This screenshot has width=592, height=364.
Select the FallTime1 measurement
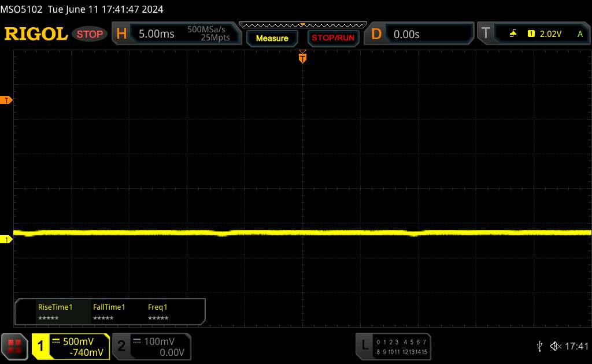coord(109,312)
